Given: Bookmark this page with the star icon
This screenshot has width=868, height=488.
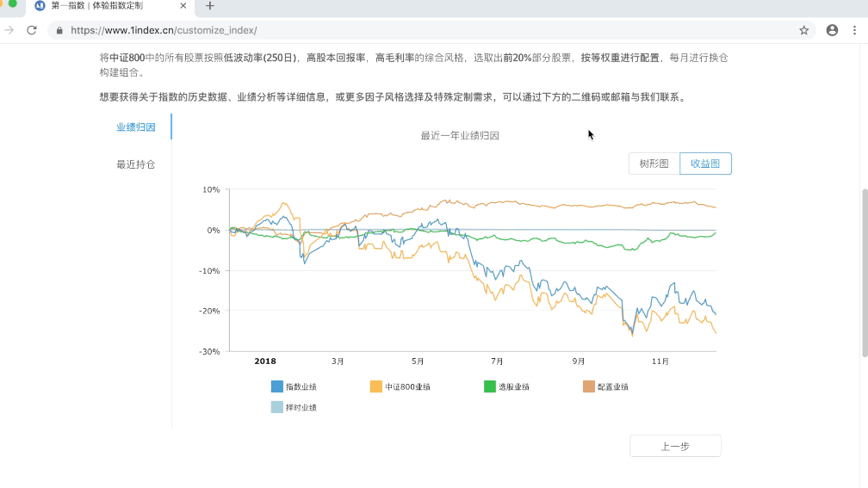Looking at the screenshot, I should click(803, 30).
